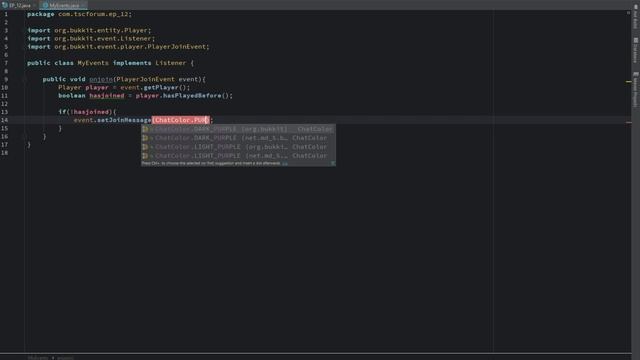Click setJoinMessage on line 14
Screen dimensions: 640x360
pos(124,120)
